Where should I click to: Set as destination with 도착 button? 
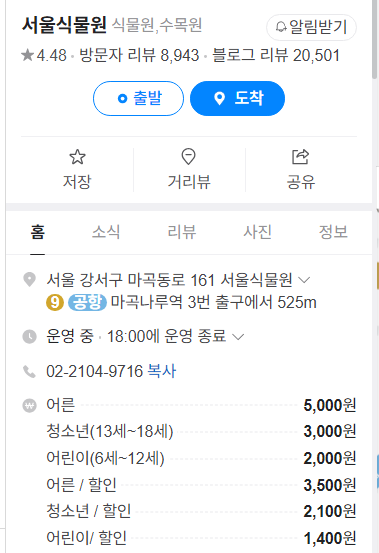(x=237, y=98)
